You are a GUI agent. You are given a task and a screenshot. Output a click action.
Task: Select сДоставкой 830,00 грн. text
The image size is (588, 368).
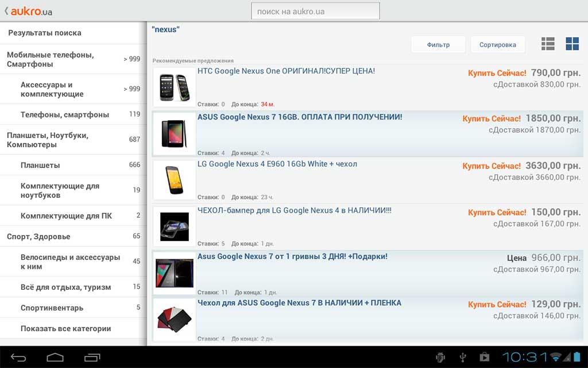(537, 85)
